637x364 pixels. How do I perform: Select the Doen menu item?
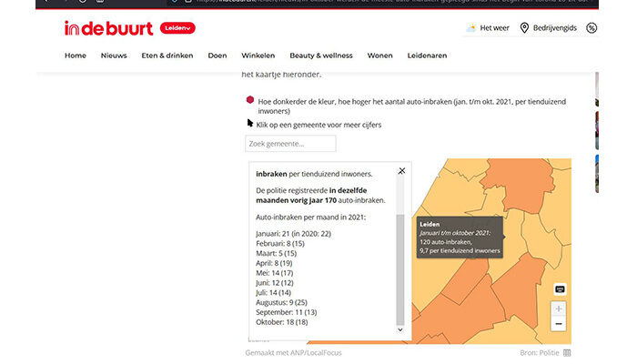click(x=217, y=56)
